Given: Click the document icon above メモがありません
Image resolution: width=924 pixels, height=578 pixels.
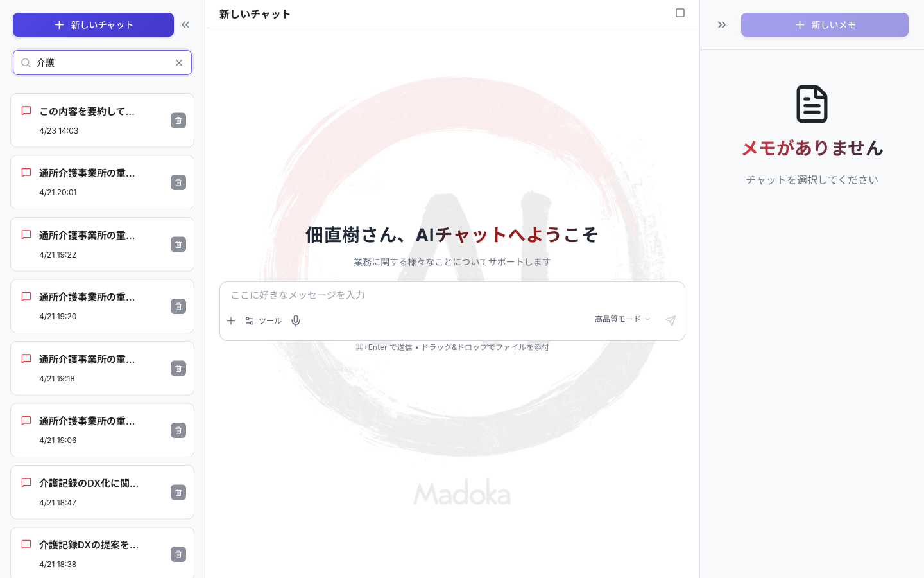Looking at the screenshot, I should point(812,103).
